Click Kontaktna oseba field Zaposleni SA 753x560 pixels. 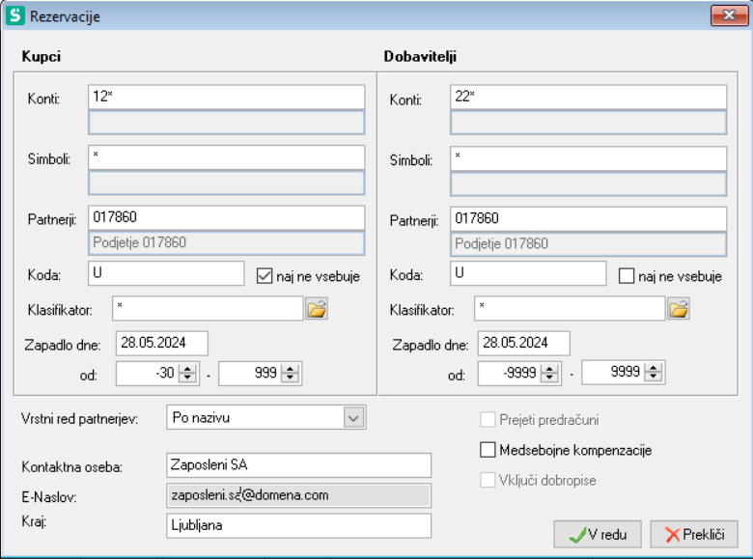click(298, 465)
